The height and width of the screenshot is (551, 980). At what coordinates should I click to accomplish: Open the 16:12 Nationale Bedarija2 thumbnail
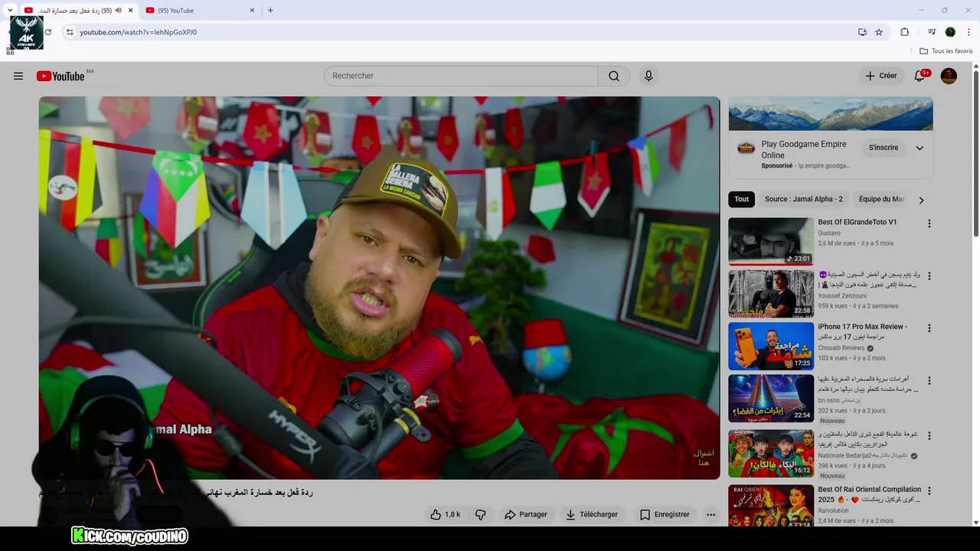click(771, 453)
